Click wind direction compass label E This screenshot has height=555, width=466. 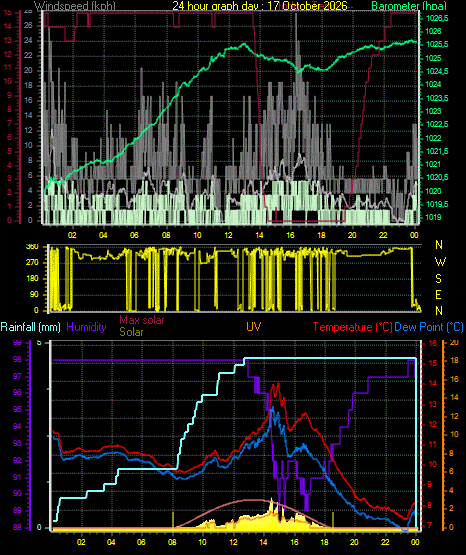pos(438,294)
